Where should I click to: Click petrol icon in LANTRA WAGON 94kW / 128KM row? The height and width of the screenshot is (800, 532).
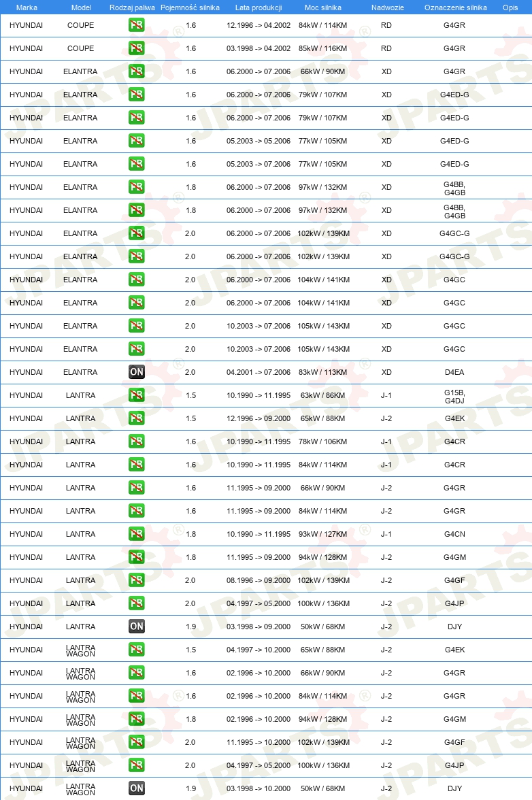(136, 719)
